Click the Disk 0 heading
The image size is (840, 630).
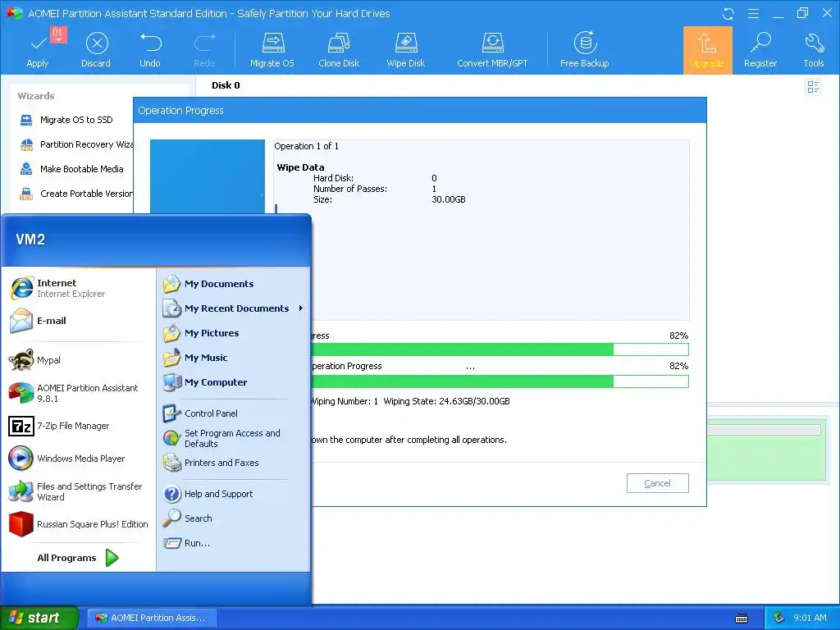pyautogui.click(x=226, y=85)
